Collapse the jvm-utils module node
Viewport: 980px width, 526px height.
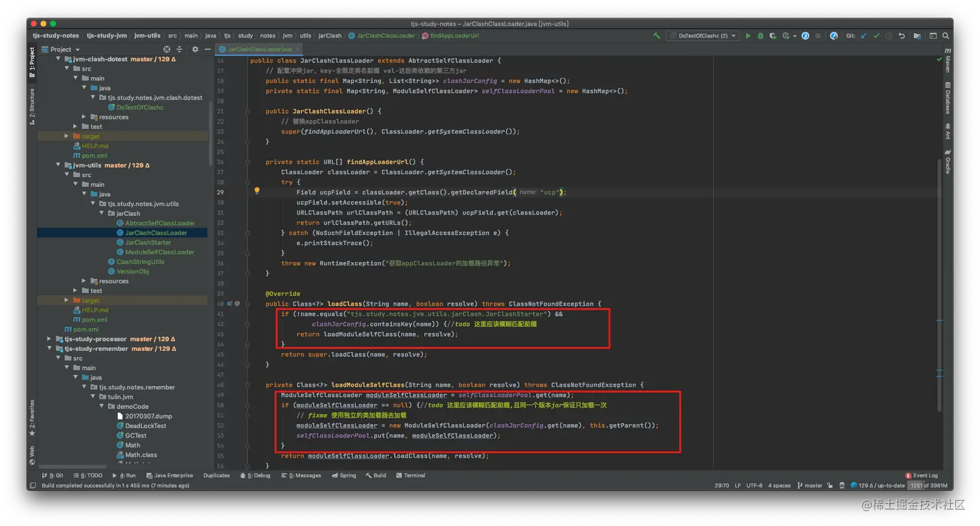[58, 165]
